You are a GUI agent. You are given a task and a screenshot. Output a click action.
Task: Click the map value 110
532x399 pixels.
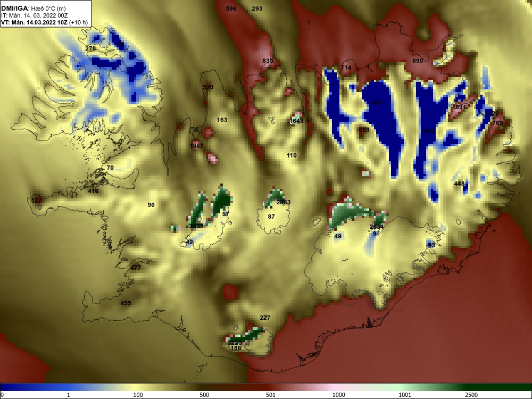[292, 155]
